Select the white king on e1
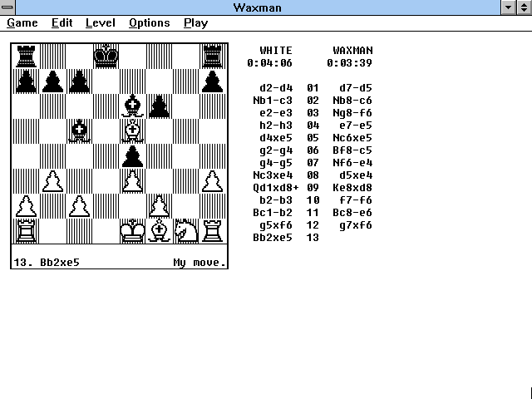This screenshot has height=399, width=532. (132, 231)
